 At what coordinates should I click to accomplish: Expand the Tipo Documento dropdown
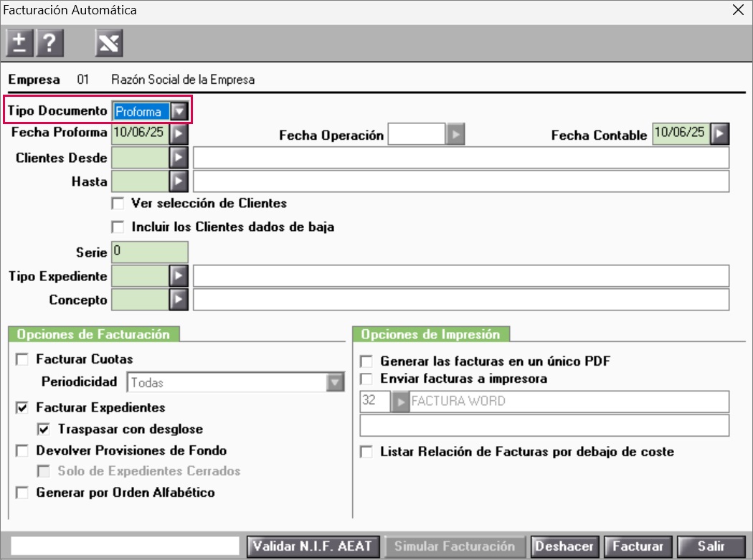179,111
